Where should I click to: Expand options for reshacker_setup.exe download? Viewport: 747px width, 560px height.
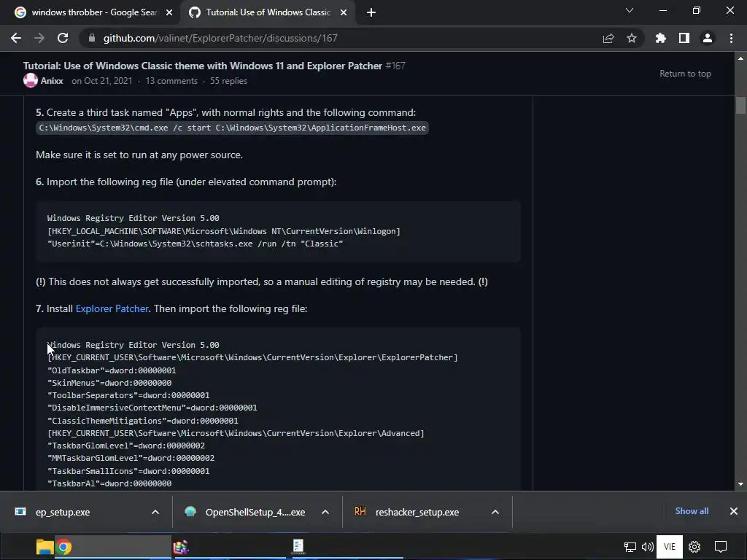(495, 512)
